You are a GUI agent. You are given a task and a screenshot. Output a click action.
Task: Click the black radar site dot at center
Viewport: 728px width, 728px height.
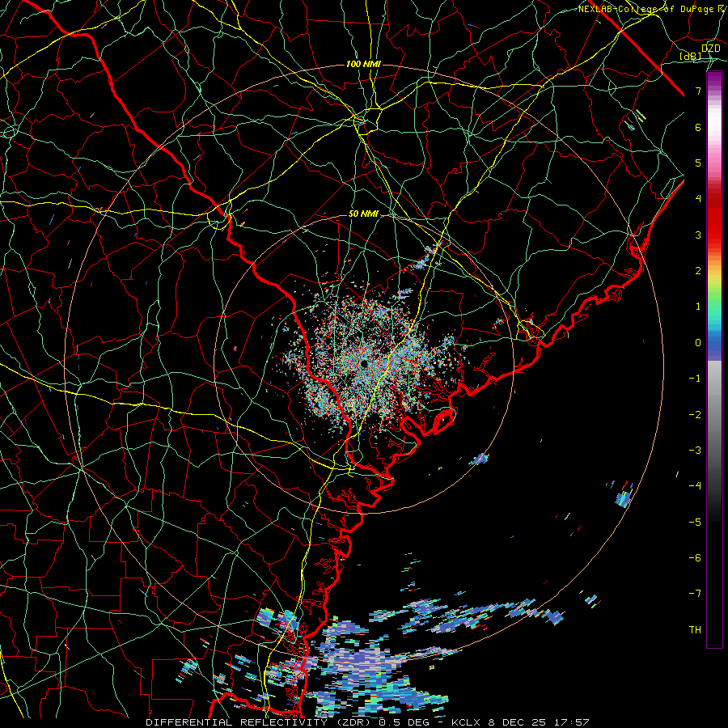point(363,363)
